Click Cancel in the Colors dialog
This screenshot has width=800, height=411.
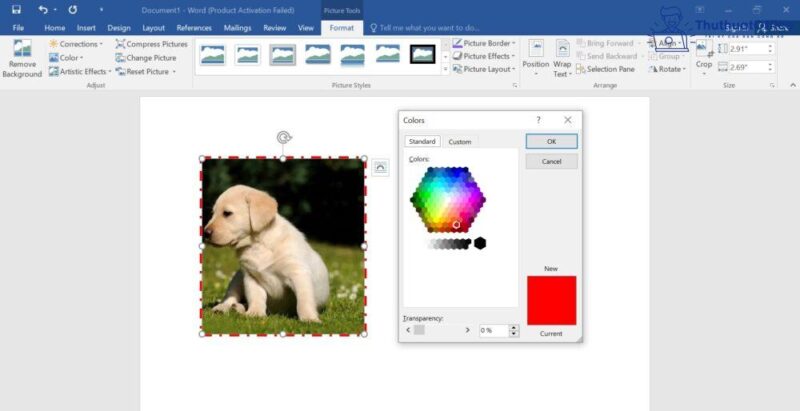point(552,161)
